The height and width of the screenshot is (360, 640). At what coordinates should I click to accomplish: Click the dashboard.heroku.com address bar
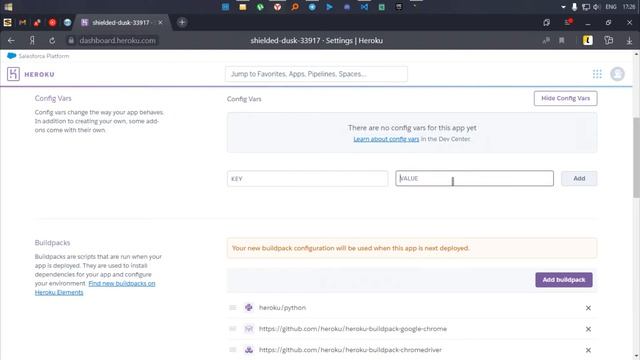[x=118, y=40]
